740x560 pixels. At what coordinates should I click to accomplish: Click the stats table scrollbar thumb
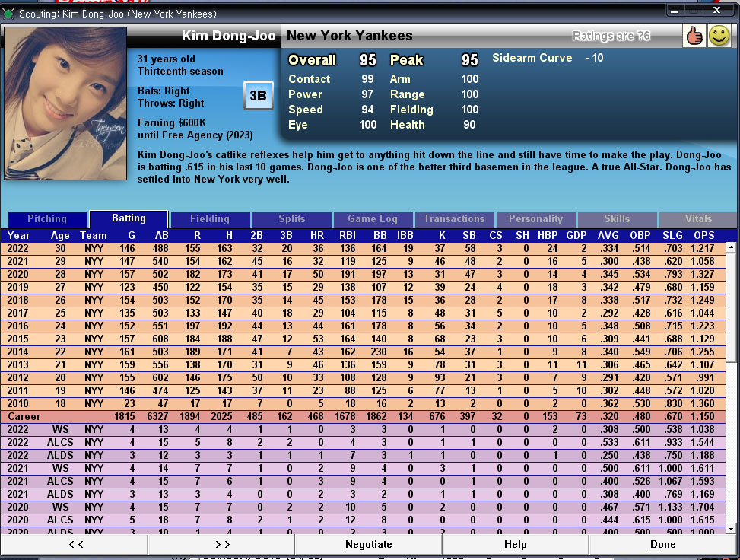tap(731, 307)
